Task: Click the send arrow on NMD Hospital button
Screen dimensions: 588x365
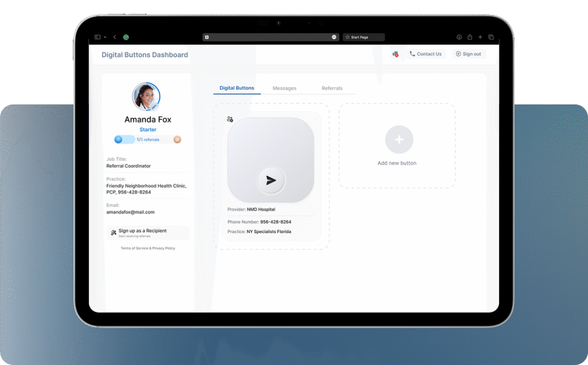Action: click(x=271, y=180)
